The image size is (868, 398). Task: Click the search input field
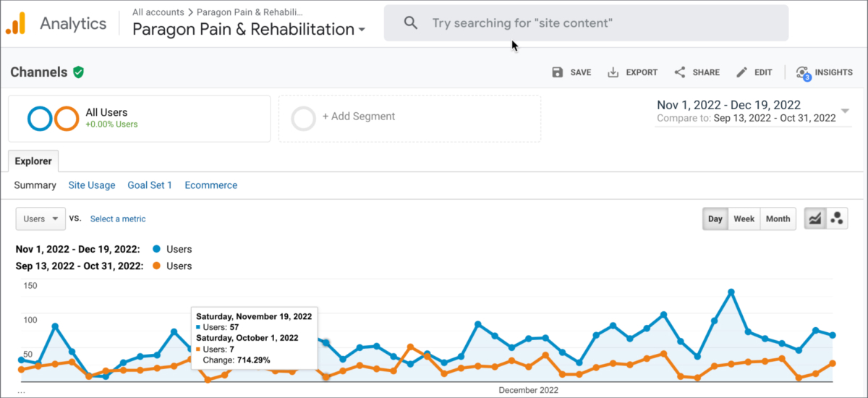pos(586,23)
